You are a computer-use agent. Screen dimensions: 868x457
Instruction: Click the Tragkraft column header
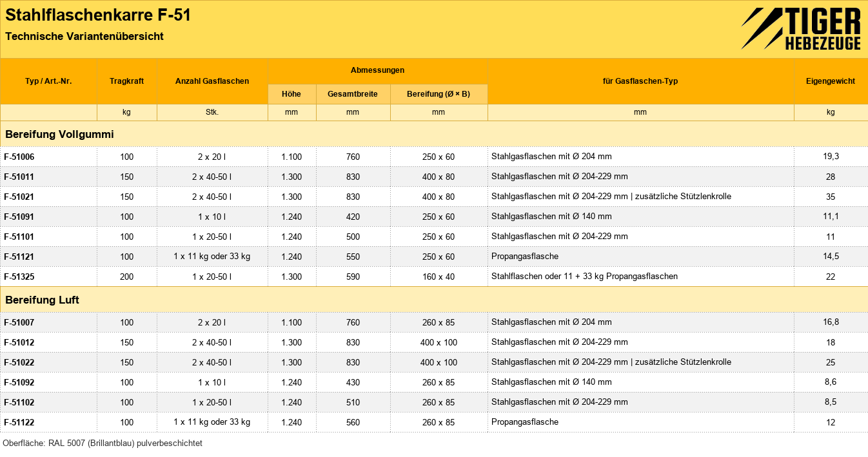point(126,81)
